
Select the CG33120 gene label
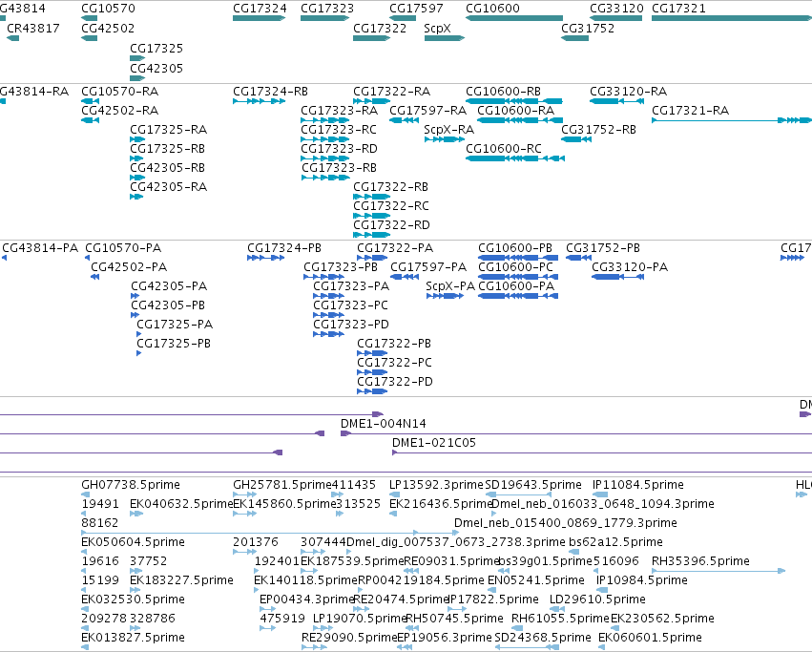(616, 9)
